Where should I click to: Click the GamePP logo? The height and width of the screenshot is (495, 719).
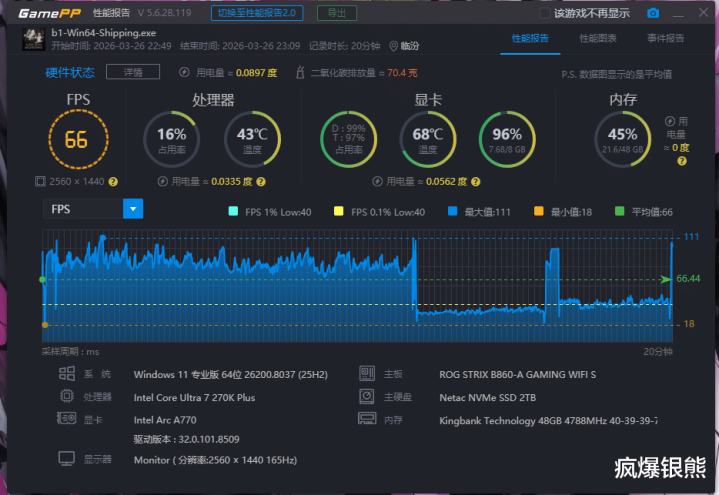50,13
